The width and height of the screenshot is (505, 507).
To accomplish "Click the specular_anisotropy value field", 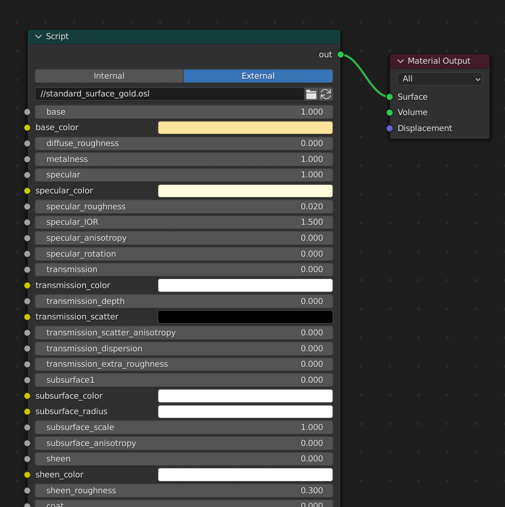I will click(x=184, y=238).
